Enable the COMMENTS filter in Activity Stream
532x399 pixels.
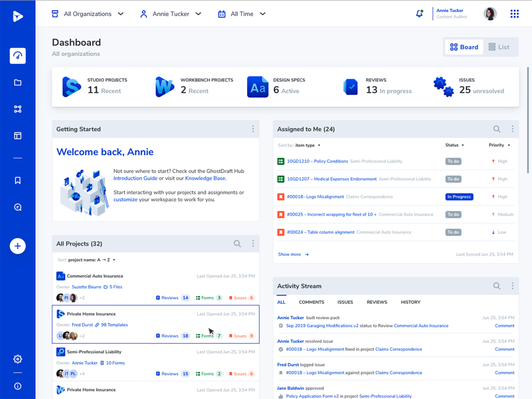click(x=311, y=302)
